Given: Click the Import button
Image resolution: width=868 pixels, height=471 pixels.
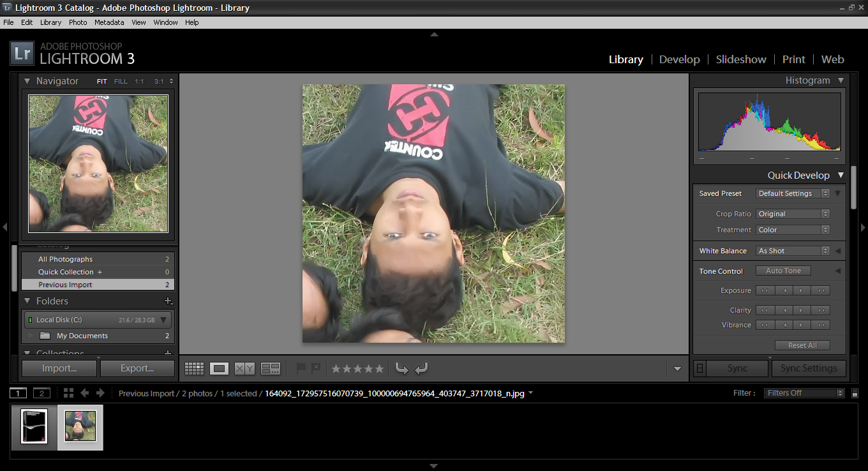Looking at the screenshot, I should tap(59, 368).
